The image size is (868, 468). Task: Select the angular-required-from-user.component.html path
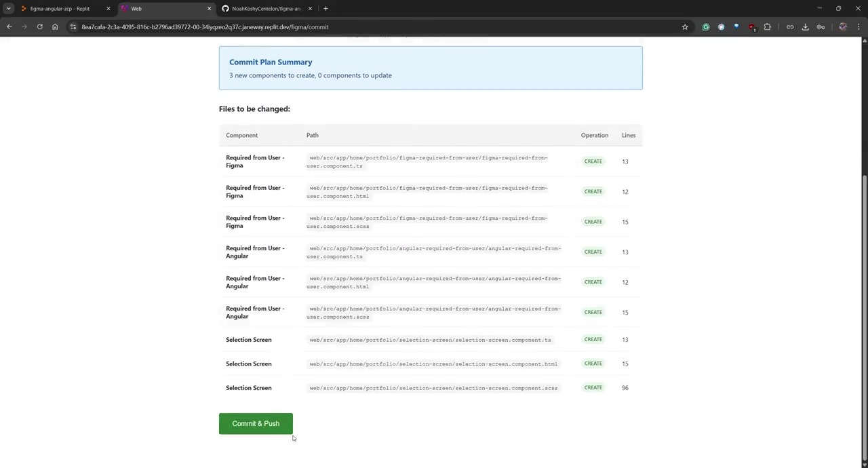[x=434, y=282]
